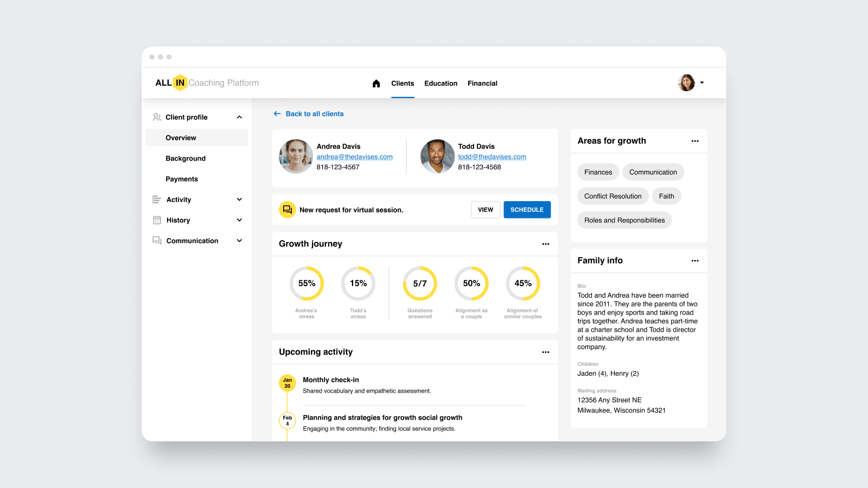Expand the History sidebar section
This screenshot has height=488, width=868.
(239, 220)
